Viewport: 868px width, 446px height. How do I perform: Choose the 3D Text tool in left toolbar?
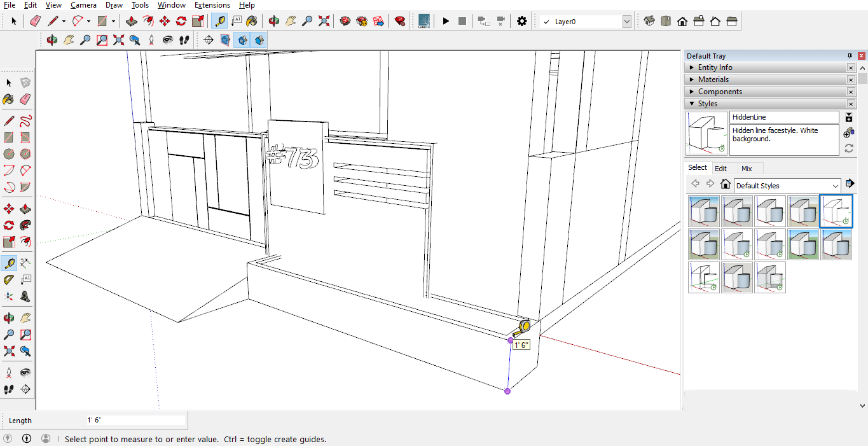click(x=25, y=296)
